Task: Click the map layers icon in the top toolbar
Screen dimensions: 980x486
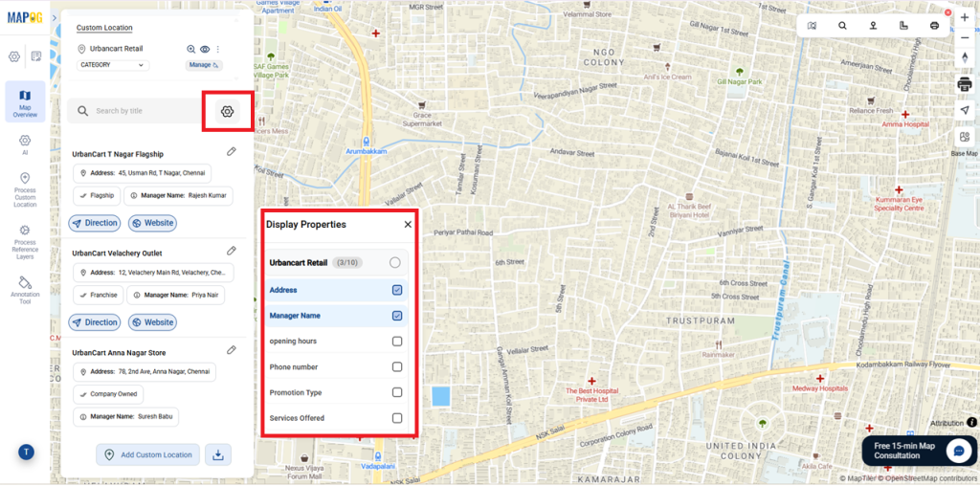Action: click(x=812, y=26)
